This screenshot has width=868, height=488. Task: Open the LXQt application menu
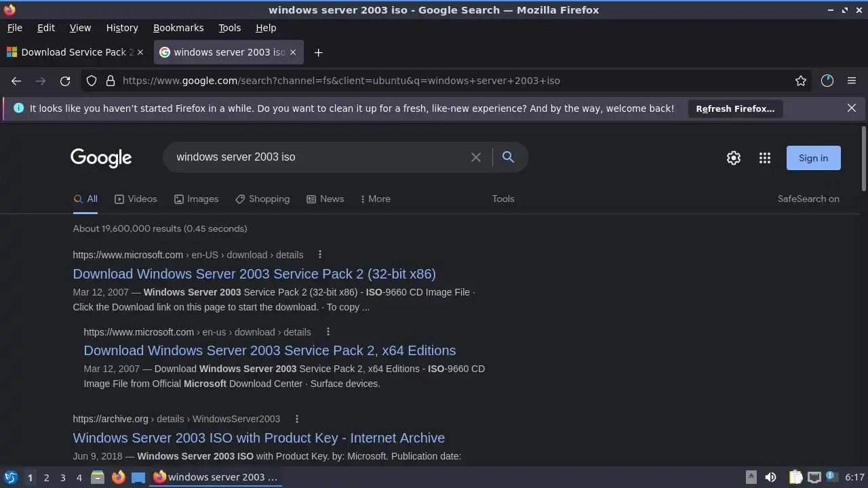[10, 477]
